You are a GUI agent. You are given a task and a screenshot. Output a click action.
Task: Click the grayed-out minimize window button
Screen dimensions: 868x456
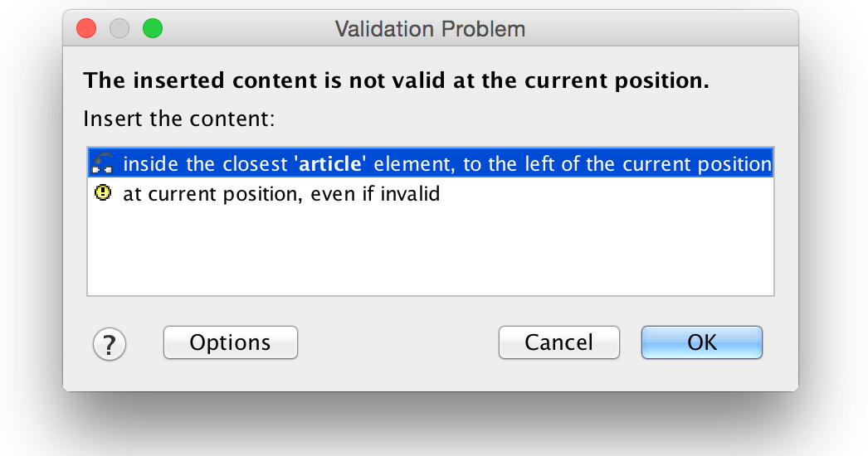(x=119, y=29)
